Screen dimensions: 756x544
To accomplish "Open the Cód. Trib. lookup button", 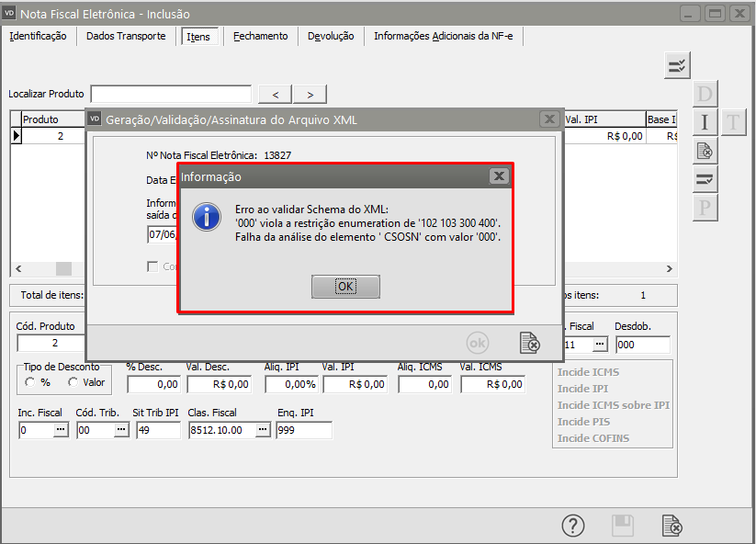I will [x=121, y=430].
